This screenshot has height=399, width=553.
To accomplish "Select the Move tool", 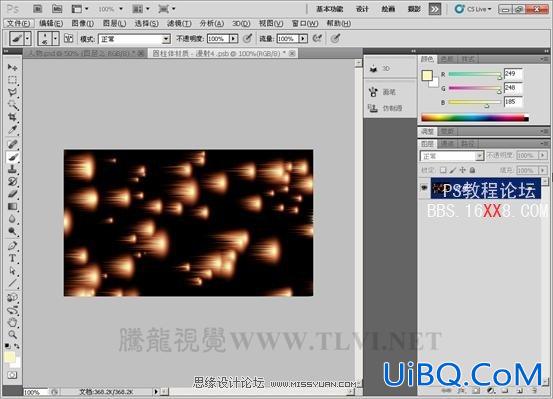I will click(x=12, y=67).
